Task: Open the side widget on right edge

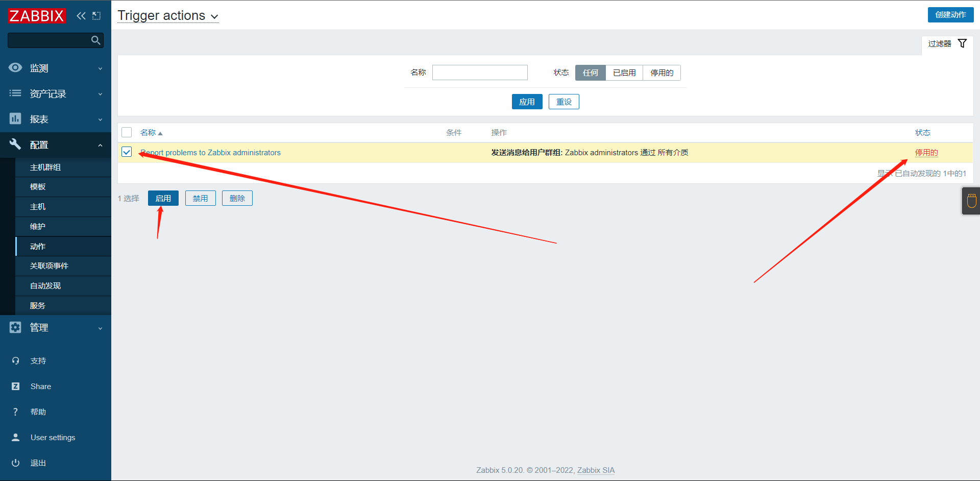Action: [971, 201]
